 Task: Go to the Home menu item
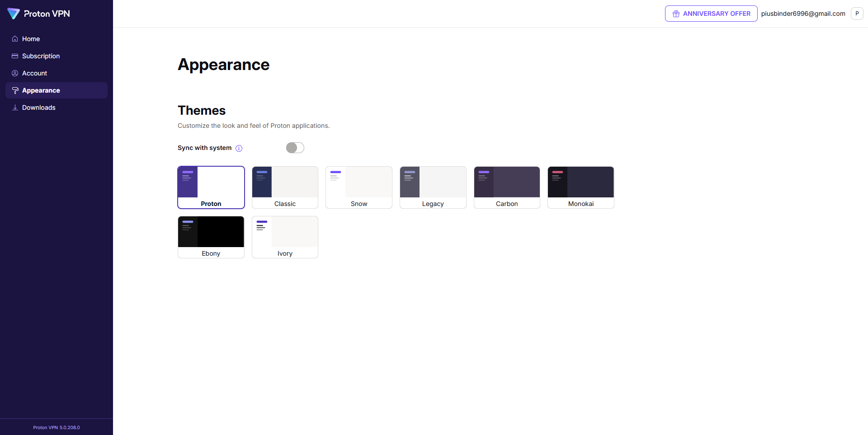(x=57, y=39)
